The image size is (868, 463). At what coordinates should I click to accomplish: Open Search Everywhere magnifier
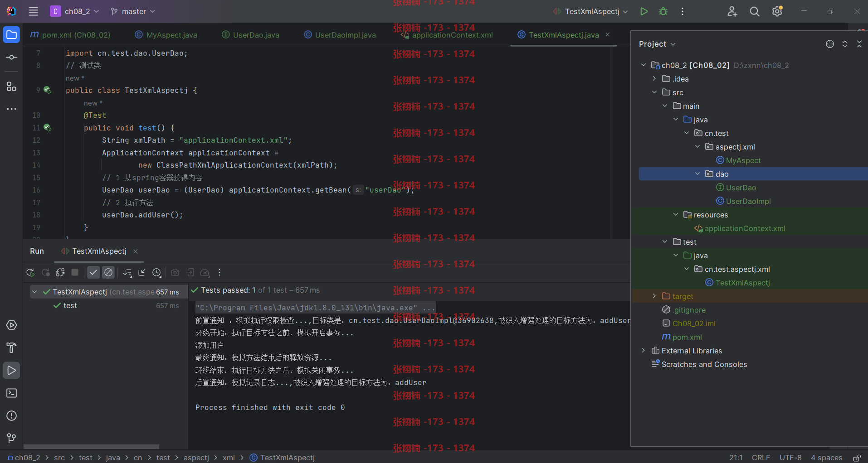pyautogui.click(x=755, y=11)
